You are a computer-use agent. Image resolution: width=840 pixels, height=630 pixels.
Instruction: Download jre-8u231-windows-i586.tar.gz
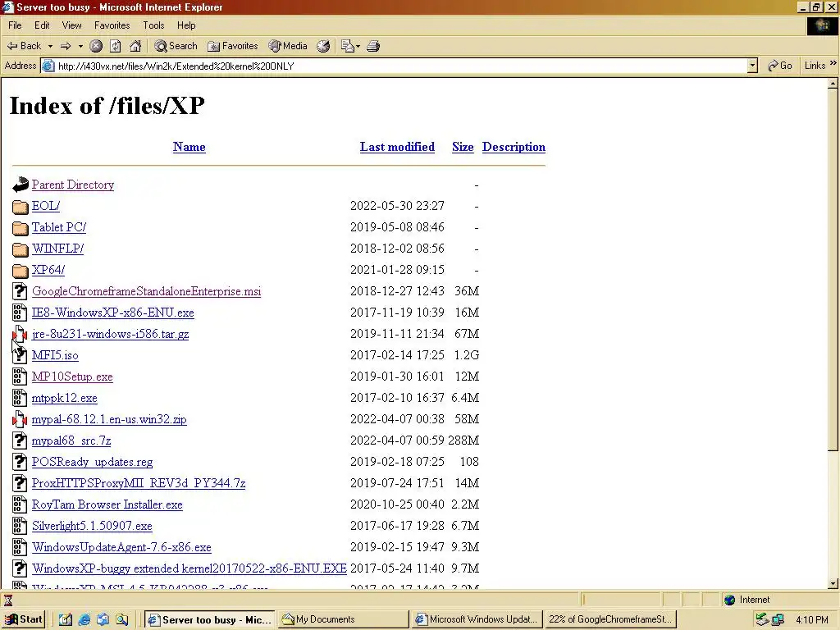pos(111,335)
